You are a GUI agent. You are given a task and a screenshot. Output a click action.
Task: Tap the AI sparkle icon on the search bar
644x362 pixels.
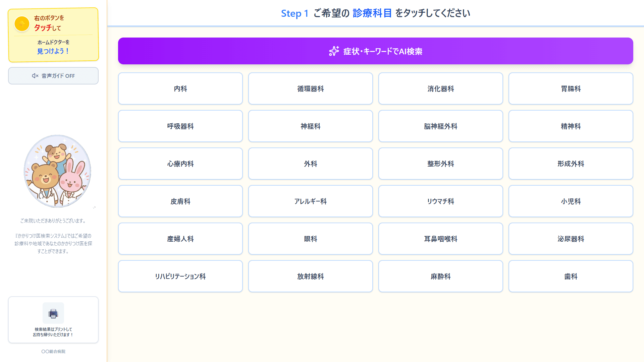(334, 51)
